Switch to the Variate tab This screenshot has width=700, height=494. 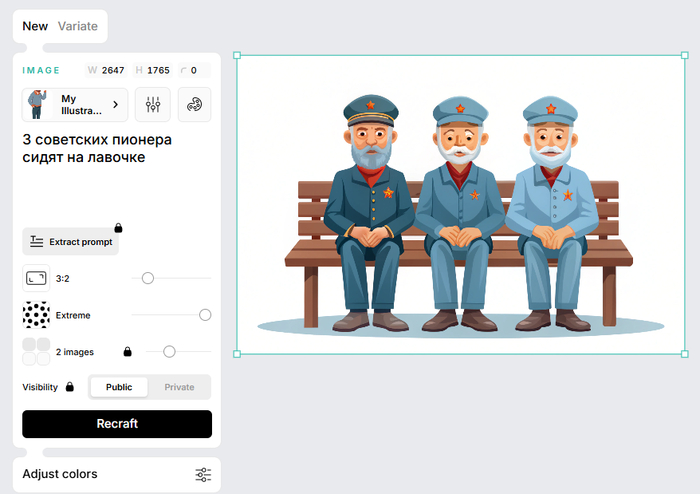tap(78, 26)
